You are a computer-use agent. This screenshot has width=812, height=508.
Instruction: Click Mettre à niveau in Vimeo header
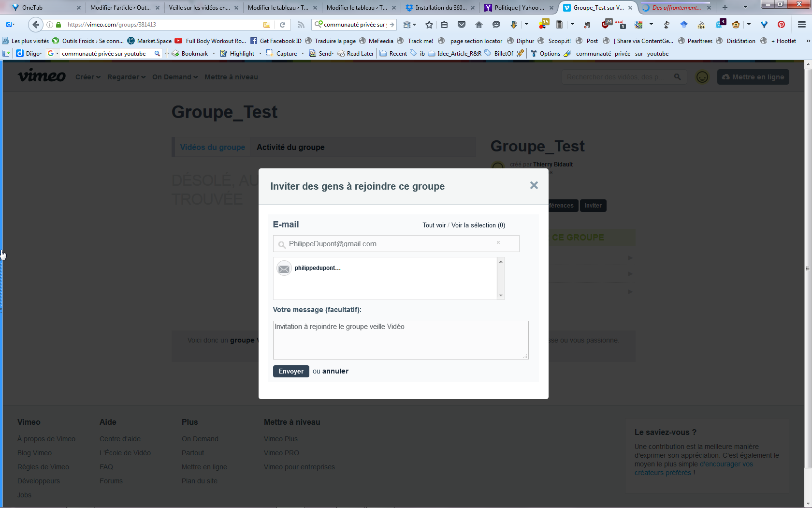click(231, 77)
